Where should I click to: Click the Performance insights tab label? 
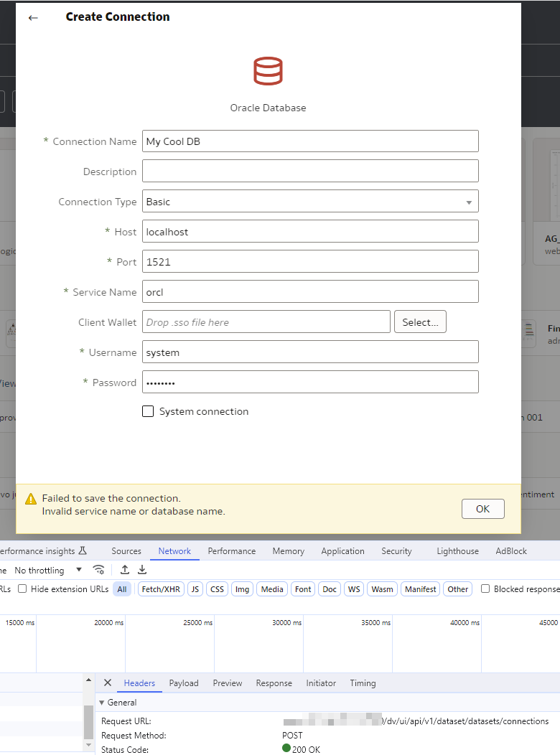37,551
